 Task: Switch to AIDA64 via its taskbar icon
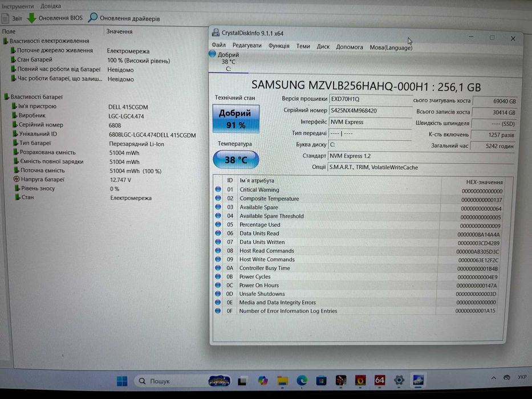click(379, 380)
